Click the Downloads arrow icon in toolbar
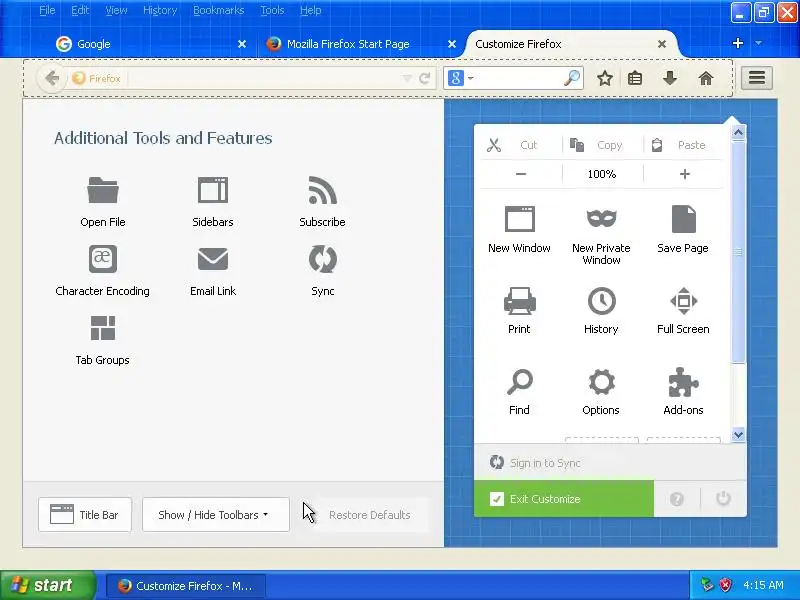Viewport: 800px width, 600px height. pyautogui.click(x=670, y=79)
